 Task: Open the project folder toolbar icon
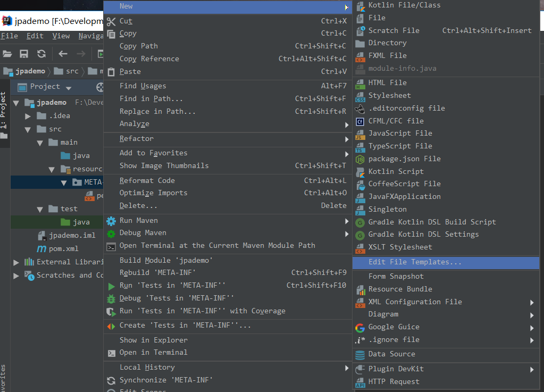(x=7, y=54)
